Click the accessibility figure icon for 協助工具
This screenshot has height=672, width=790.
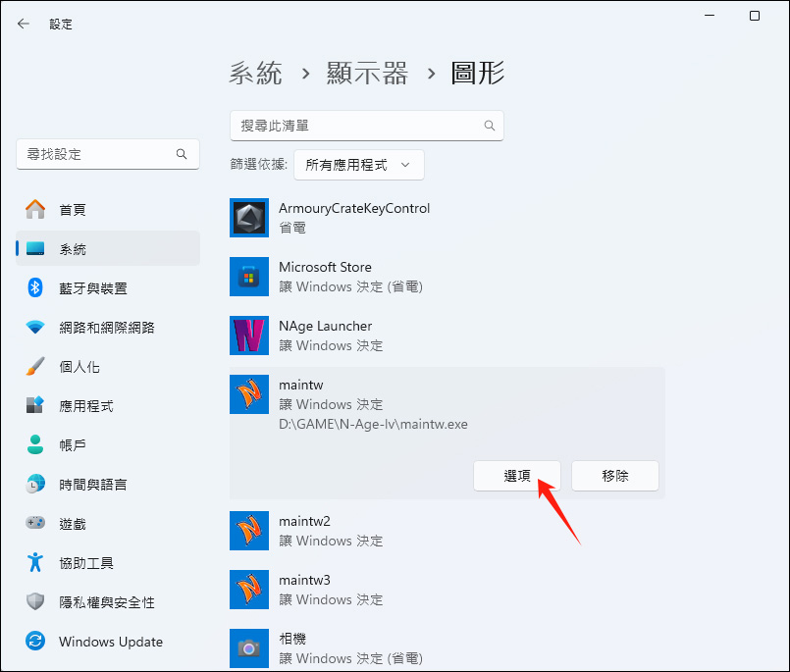[x=35, y=562]
